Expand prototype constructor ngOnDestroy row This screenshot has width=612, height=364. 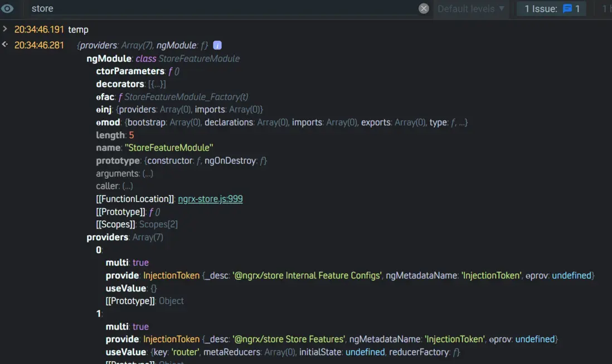pyautogui.click(x=182, y=161)
